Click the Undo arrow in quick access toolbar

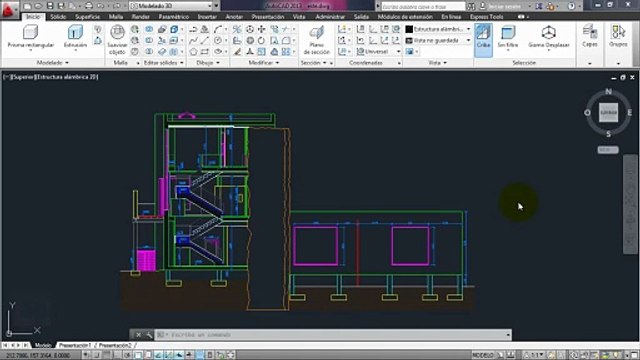[100, 6]
